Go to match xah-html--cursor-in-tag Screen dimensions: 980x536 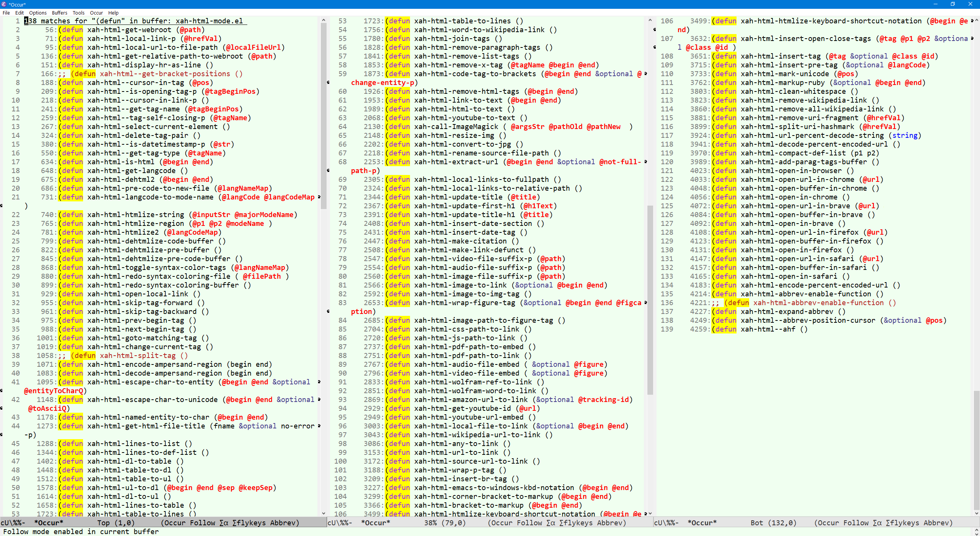[136, 83]
